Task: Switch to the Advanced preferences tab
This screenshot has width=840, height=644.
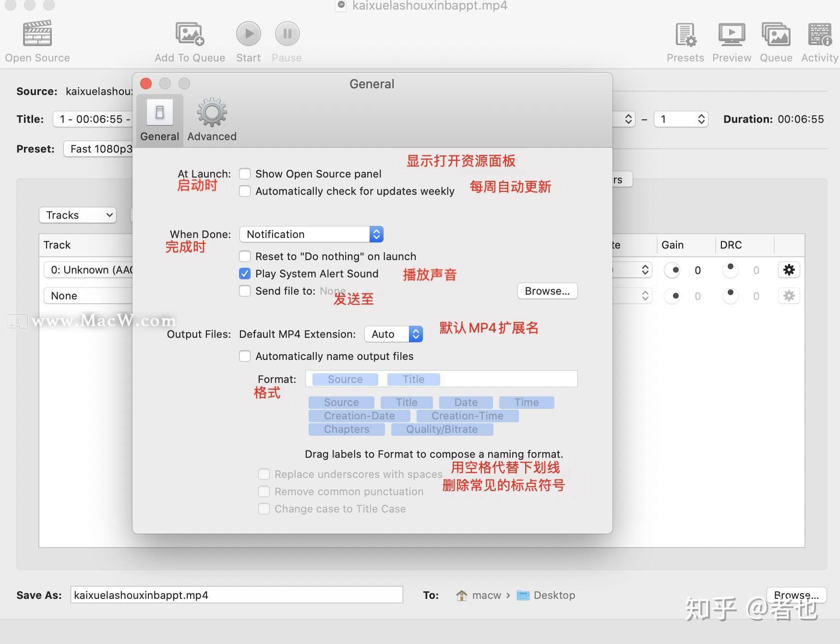Action: tap(212, 119)
